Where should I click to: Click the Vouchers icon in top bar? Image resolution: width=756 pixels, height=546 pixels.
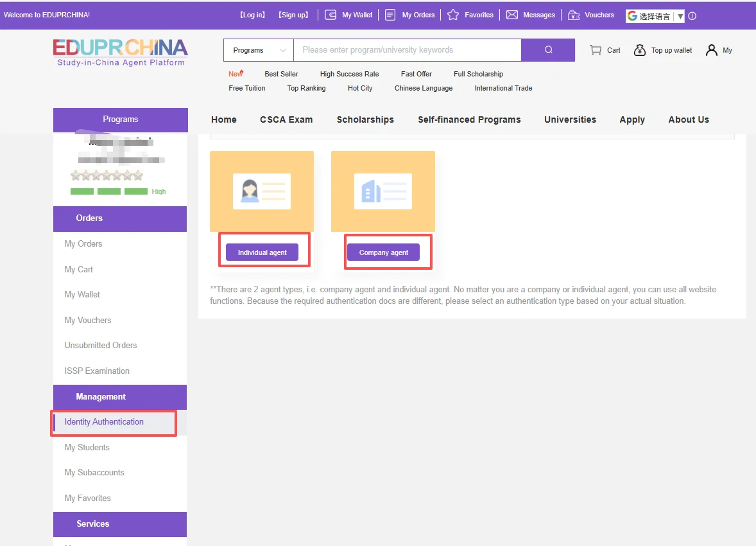point(574,15)
